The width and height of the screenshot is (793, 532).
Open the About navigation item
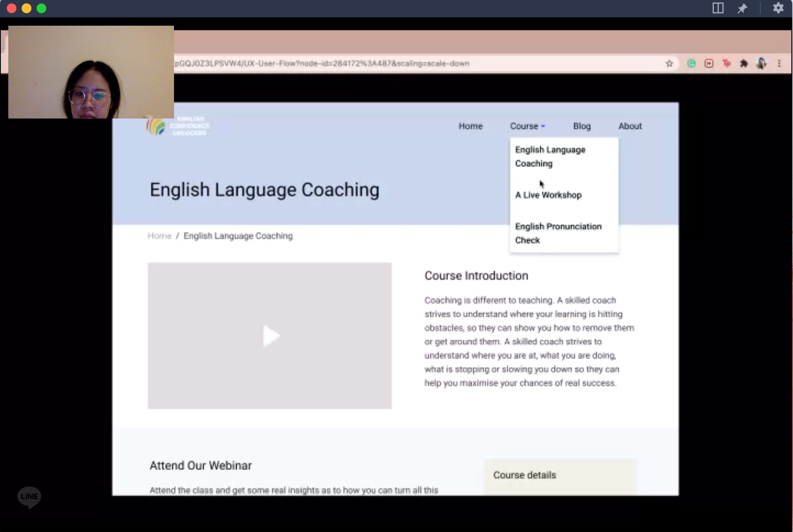click(630, 126)
